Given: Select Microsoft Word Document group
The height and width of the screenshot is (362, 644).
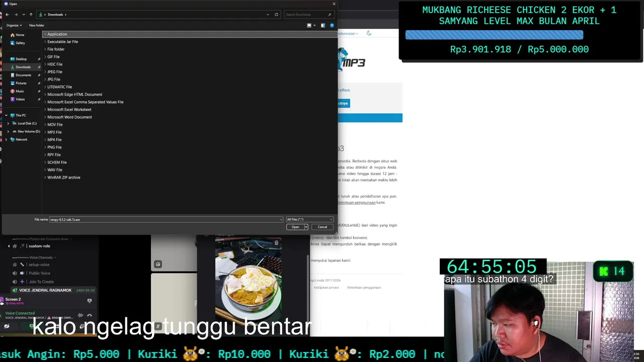Looking at the screenshot, I should click(x=69, y=117).
